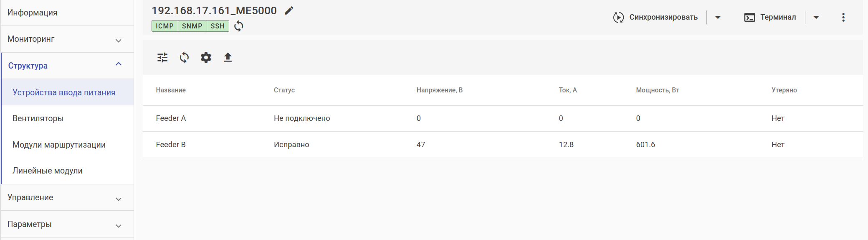Open the three-dot more options menu
The width and height of the screenshot is (868, 240).
pos(843,17)
